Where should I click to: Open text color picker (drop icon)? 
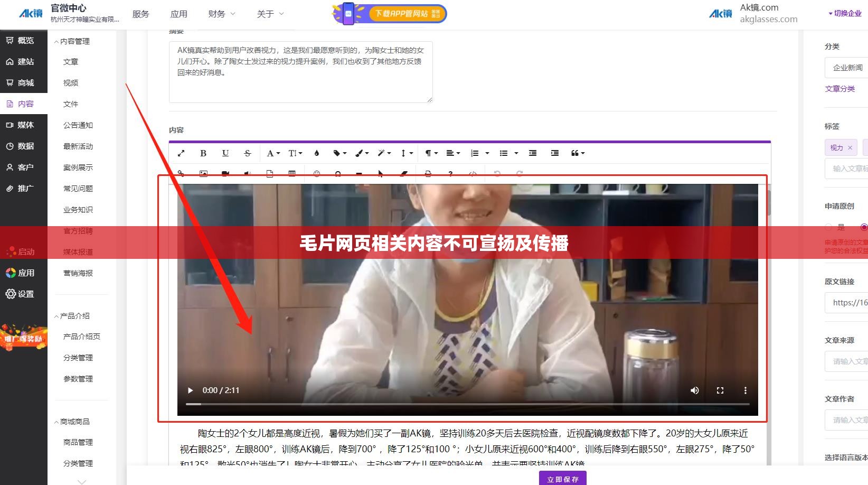[317, 153]
